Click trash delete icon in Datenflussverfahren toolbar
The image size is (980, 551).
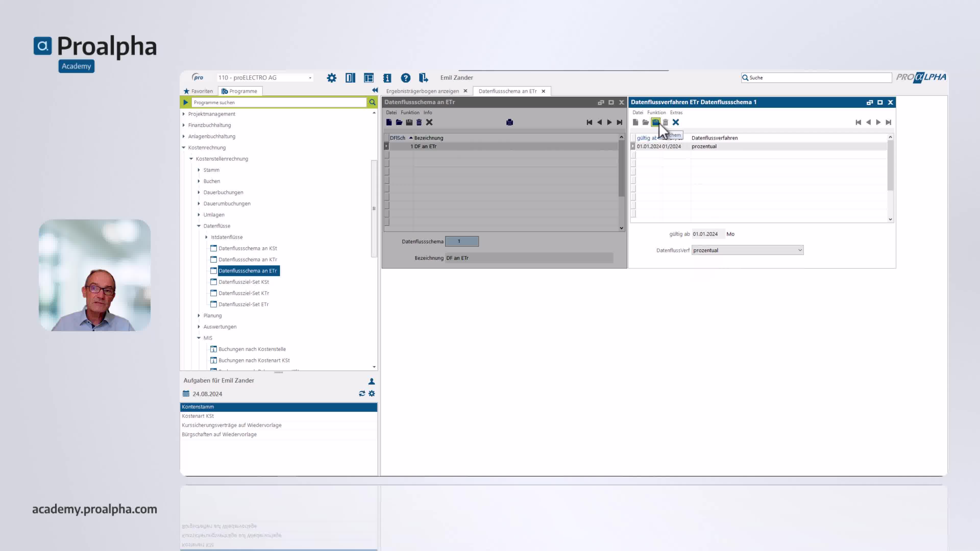click(665, 122)
